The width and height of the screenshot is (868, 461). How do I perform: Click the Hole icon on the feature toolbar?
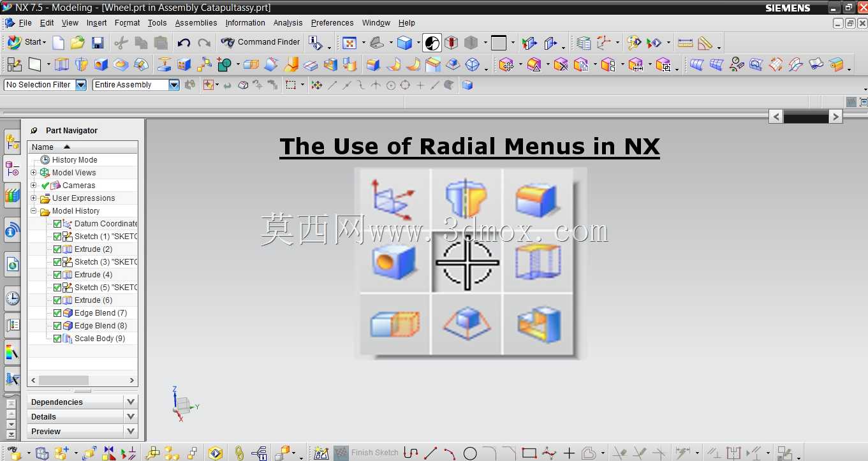pyautogui.click(x=101, y=64)
